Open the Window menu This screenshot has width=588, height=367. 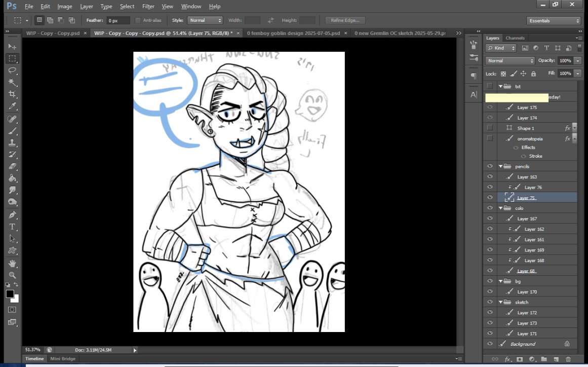point(191,7)
